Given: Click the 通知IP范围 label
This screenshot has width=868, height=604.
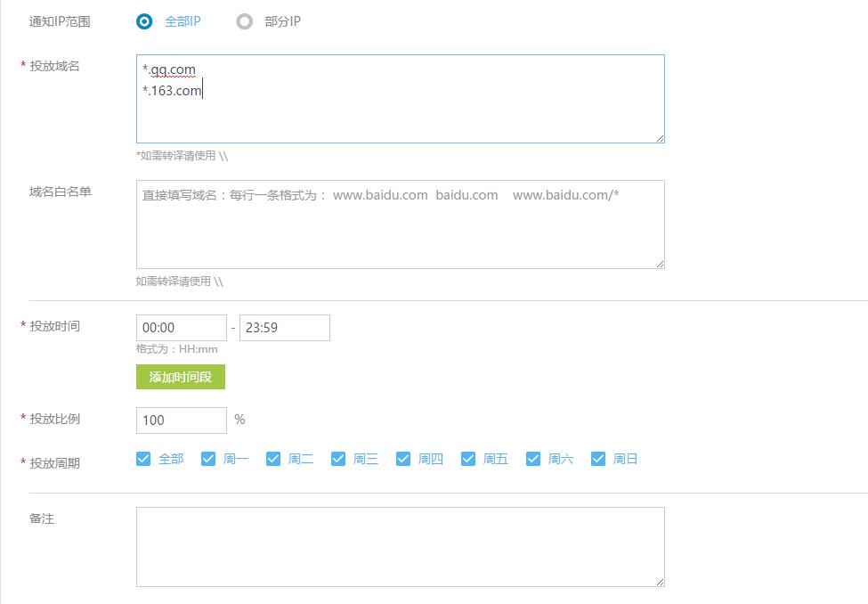Looking at the screenshot, I should pos(60,21).
